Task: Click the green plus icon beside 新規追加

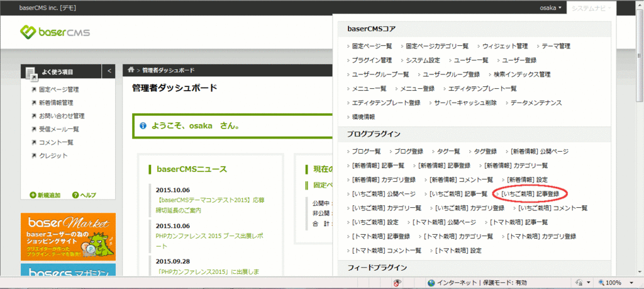Action: [x=33, y=195]
